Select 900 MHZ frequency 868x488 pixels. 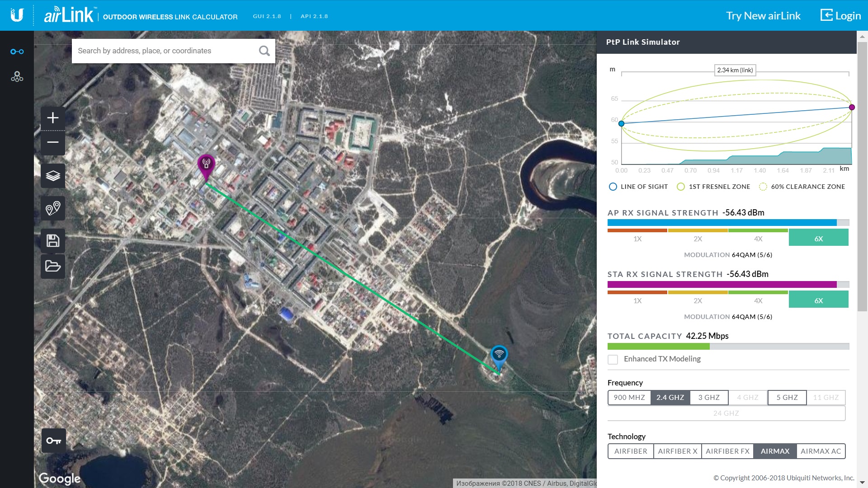point(629,398)
